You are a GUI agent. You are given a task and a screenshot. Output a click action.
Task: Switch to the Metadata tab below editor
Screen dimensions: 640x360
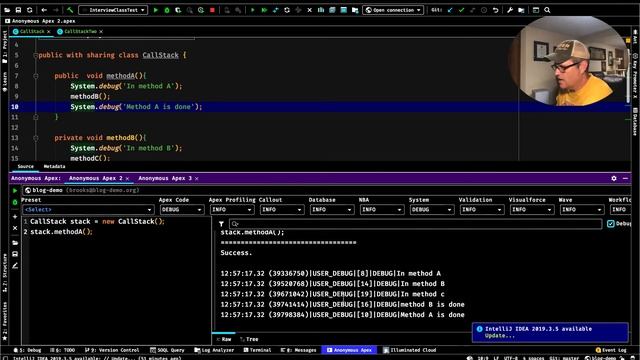54,167
